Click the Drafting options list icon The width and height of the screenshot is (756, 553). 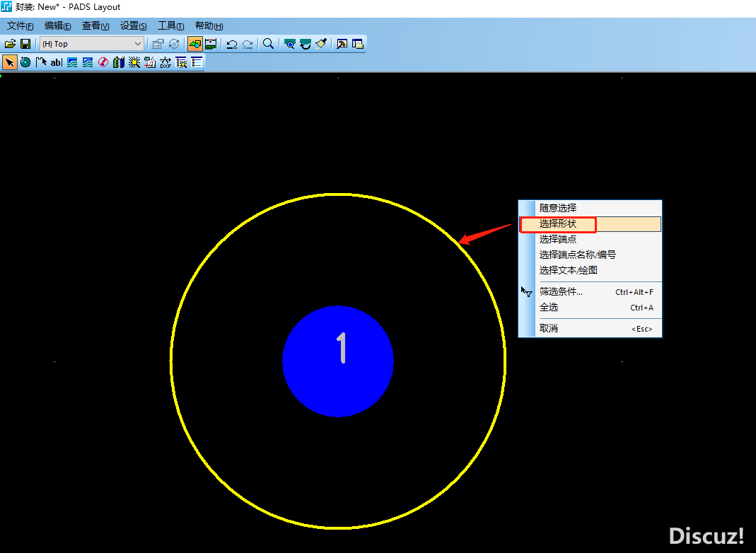coord(181,62)
